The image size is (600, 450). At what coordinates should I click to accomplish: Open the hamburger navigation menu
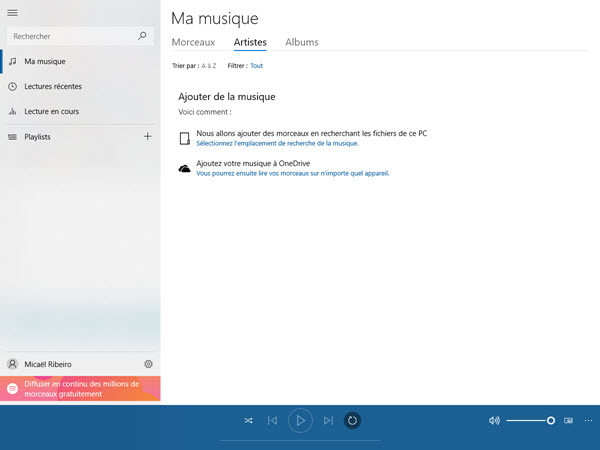pos(12,12)
